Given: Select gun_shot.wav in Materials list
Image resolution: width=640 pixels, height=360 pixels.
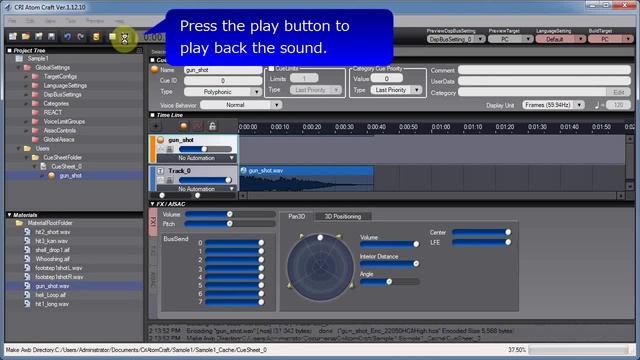Looking at the screenshot, I should click(52, 286).
